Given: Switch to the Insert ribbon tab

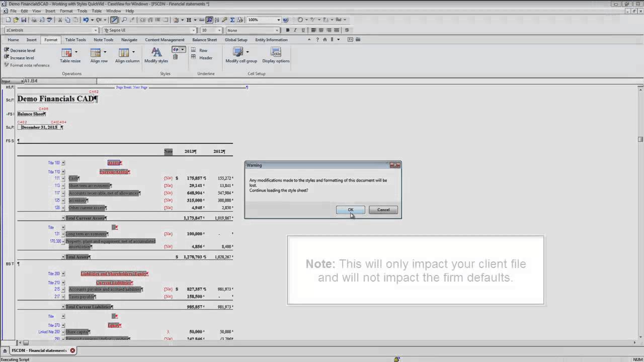Looking at the screenshot, I should (31, 40).
